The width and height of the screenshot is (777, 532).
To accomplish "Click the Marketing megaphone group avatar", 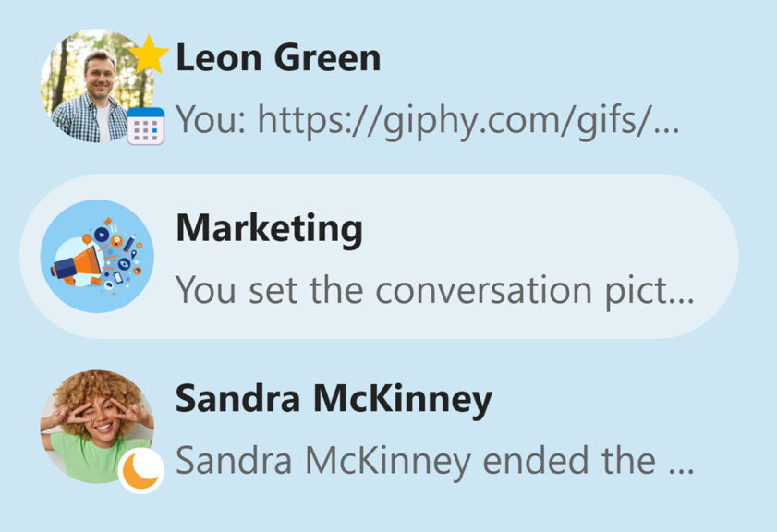I will tap(97, 256).
